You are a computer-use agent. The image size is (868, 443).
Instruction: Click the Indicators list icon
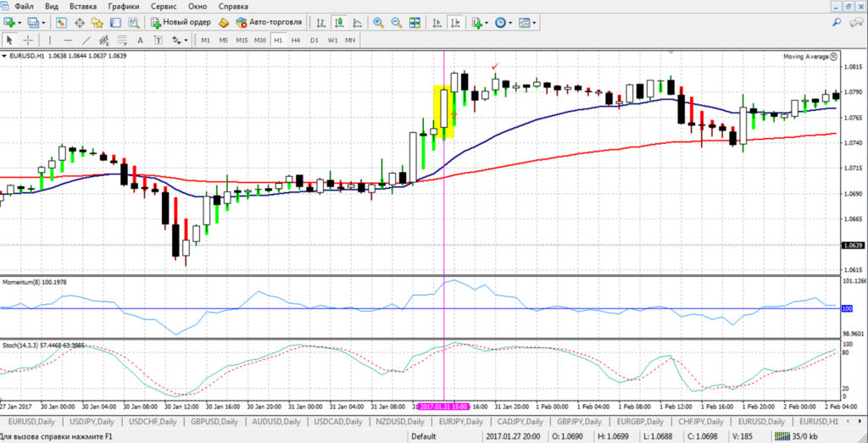(x=476, y=23)
